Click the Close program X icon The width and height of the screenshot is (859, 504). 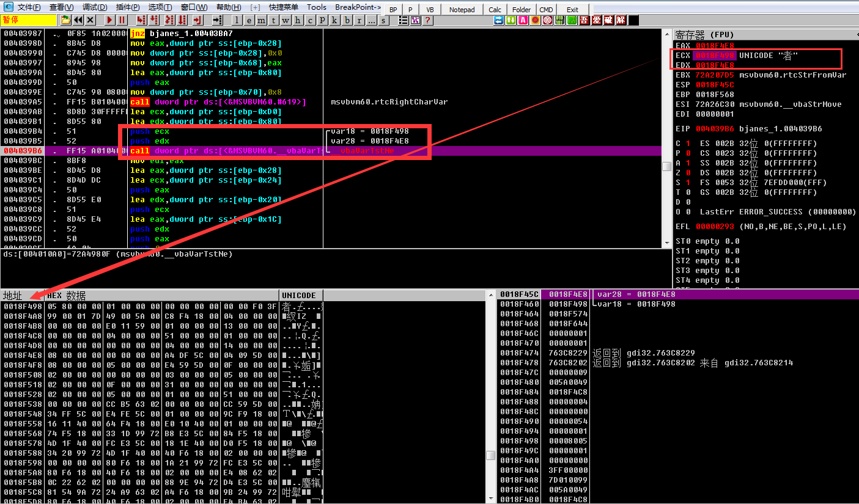point(90,20)
